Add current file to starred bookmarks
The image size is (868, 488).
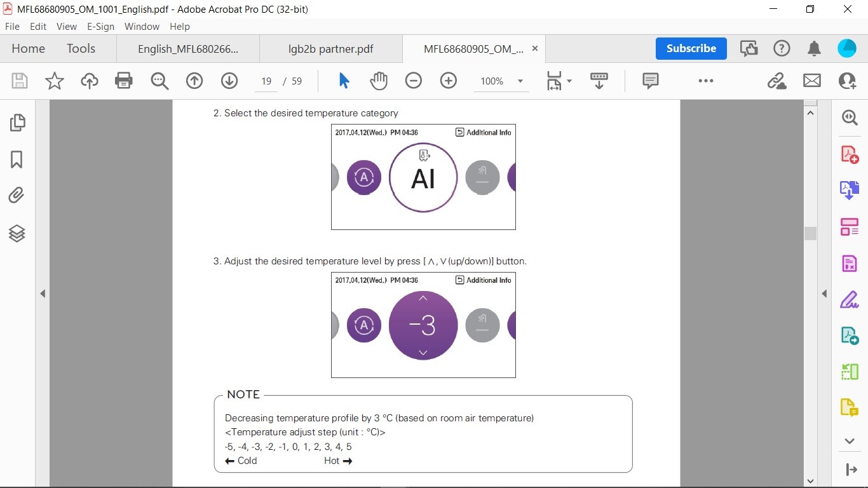[x=55, y=81]
